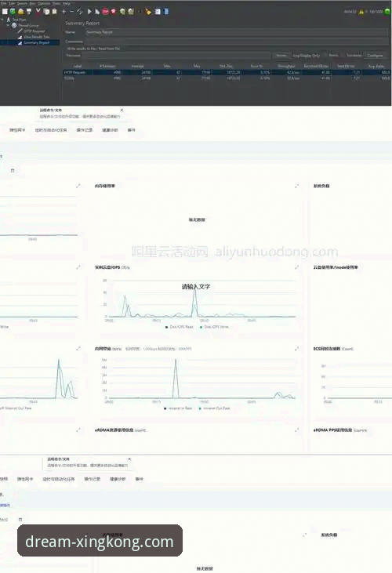Switch to the 健康诊断 tab

110,130
